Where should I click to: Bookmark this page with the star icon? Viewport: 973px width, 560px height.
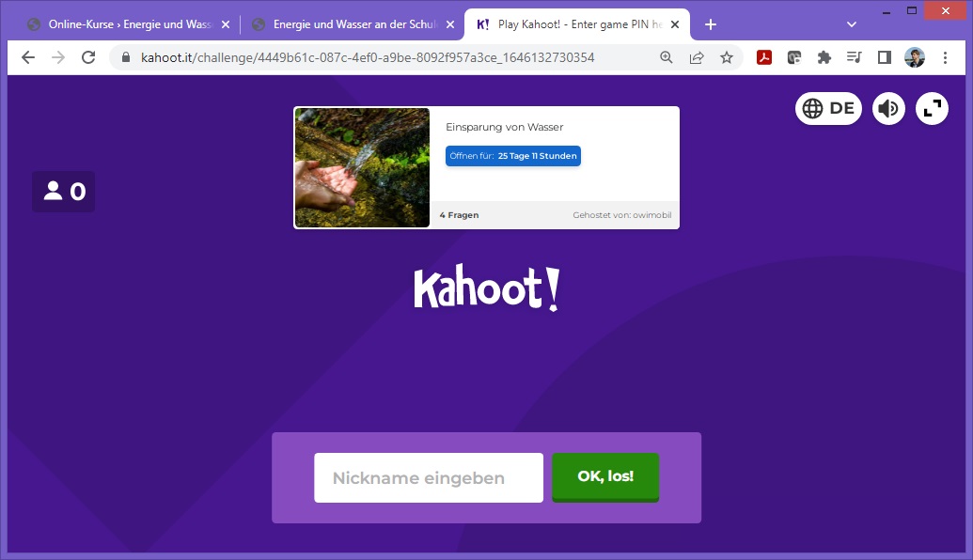coord(727,57)
